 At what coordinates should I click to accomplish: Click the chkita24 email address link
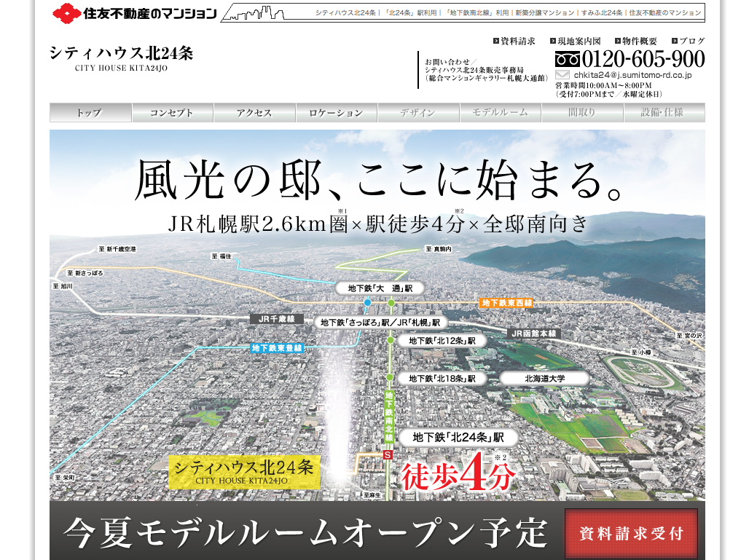(x=632, y=75)
